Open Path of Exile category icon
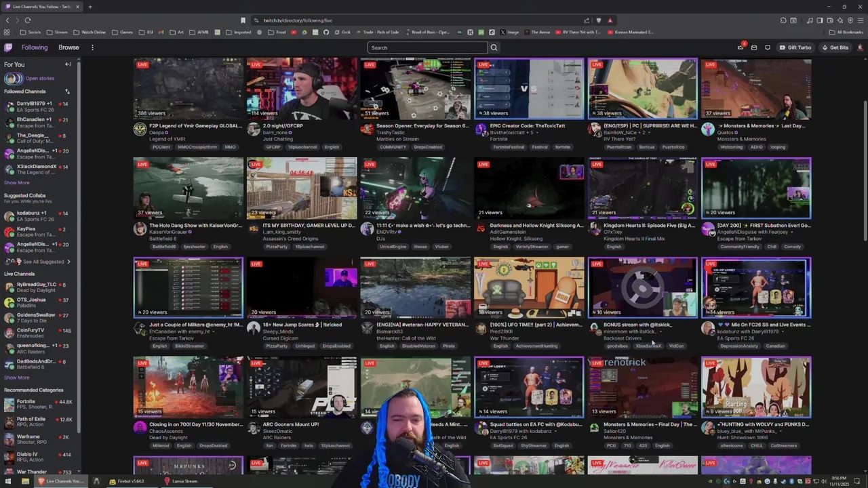 point(9,422)
